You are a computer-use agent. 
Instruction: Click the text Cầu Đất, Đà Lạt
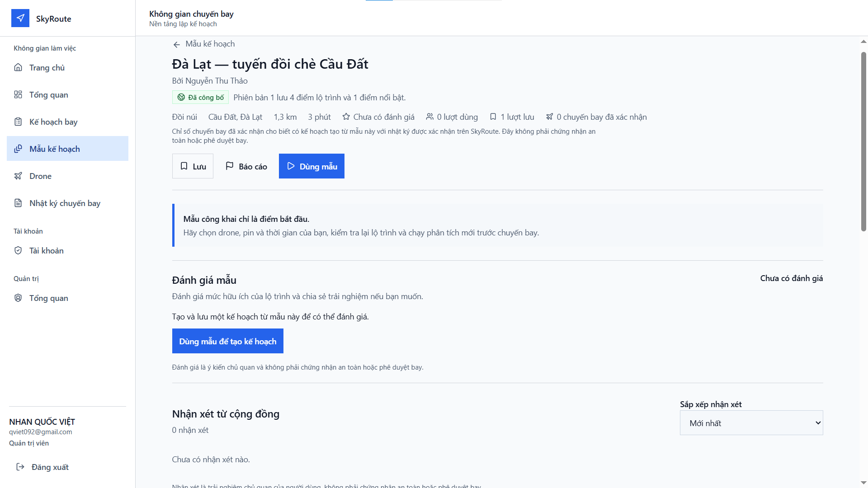pyautogui.click(x=235, y=117)
